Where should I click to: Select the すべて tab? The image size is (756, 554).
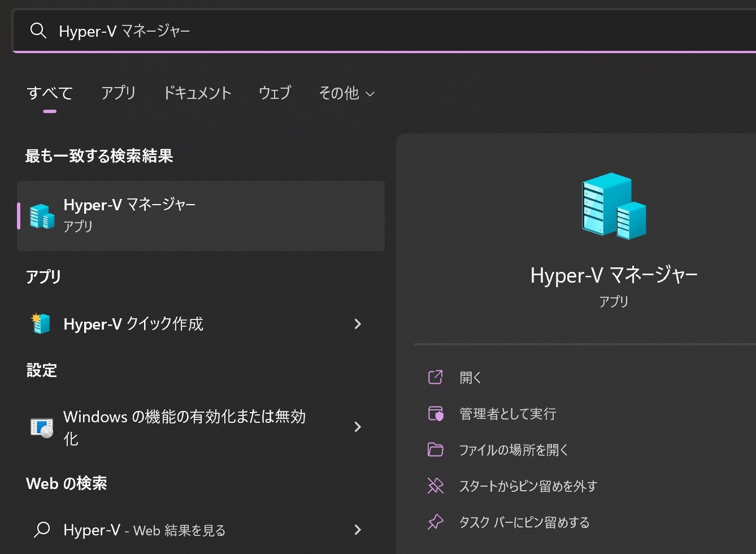coord(50,93)
